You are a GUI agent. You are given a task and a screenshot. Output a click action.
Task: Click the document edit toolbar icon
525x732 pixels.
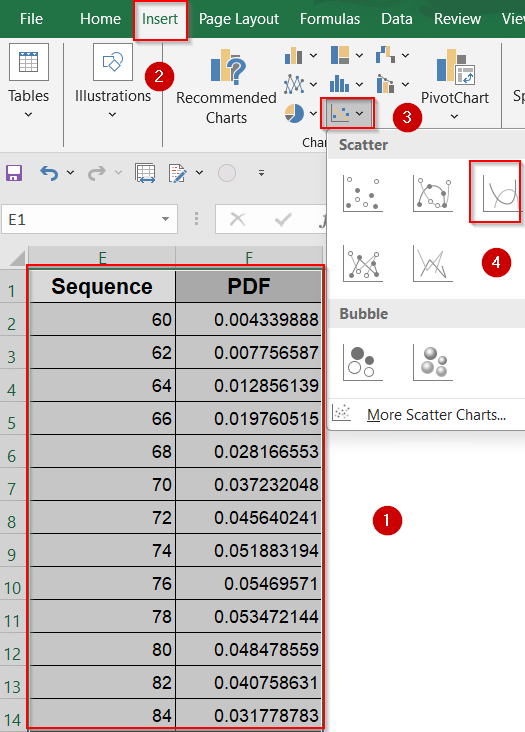178,173
